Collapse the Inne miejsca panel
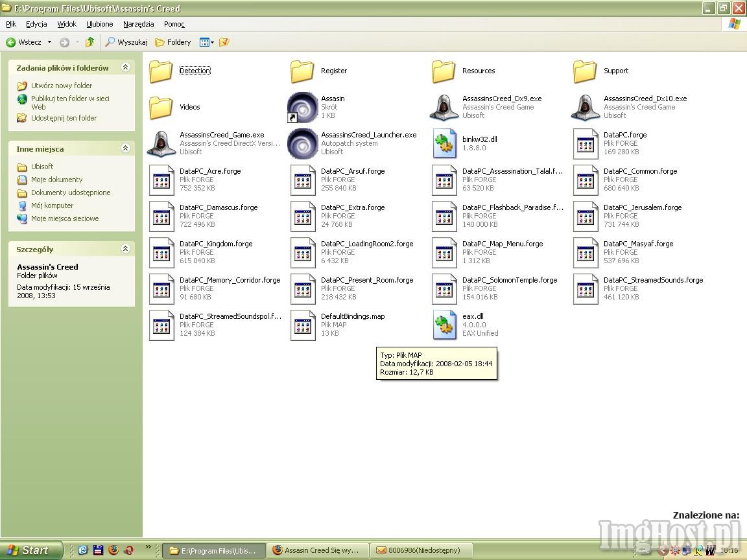The image size is (747, 560). pyautogui.click(x=125, y=148)
